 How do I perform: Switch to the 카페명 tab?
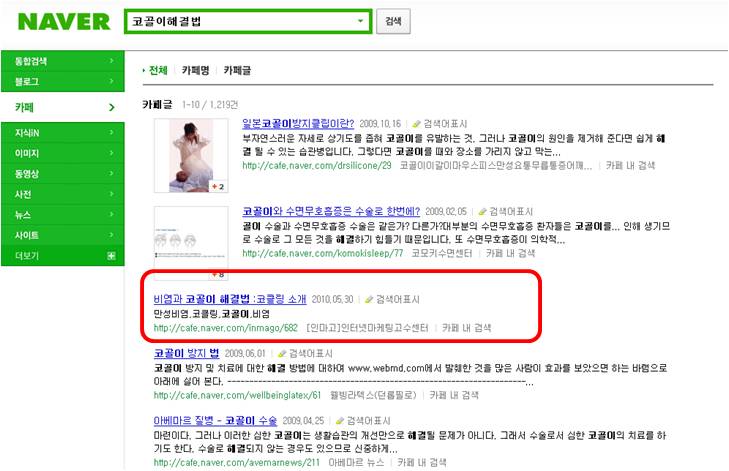(x=195, y=70)
